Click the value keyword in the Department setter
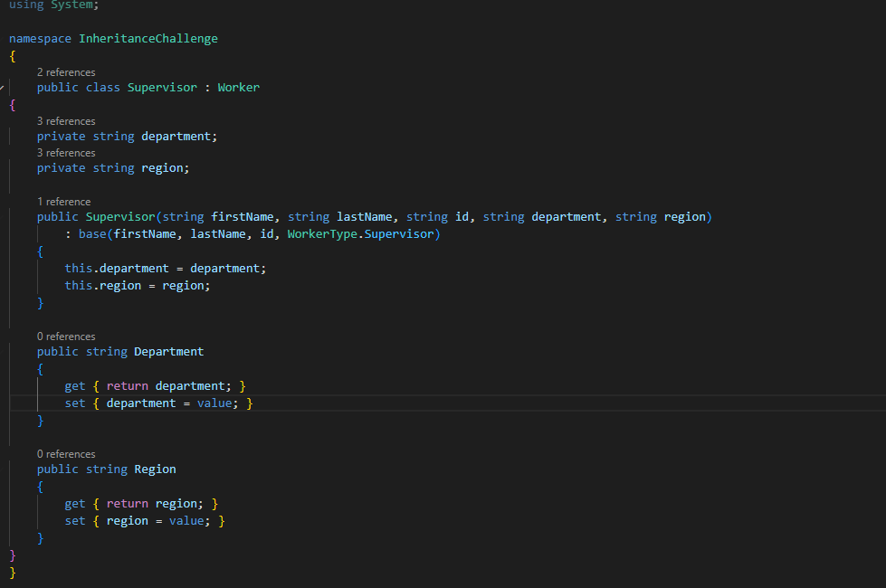 pyautogui.click(x=214, y=403)
